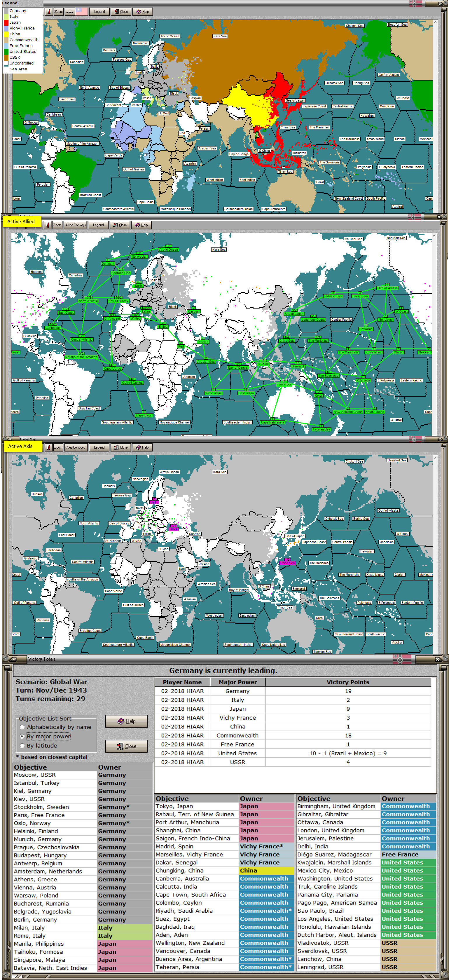Click the 'Victory Points' column header

pos(348,682)
